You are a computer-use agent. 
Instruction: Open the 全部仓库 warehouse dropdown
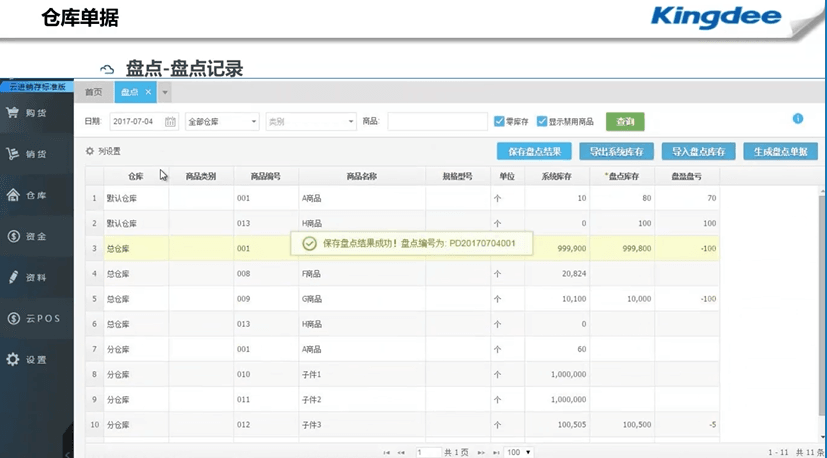point(222,121)
